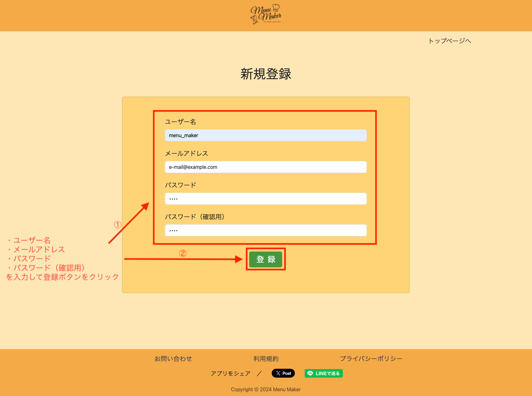Share the app with X Post button
Image resolution: width=532 pixels, height=396 pixels.
point(283,373)
